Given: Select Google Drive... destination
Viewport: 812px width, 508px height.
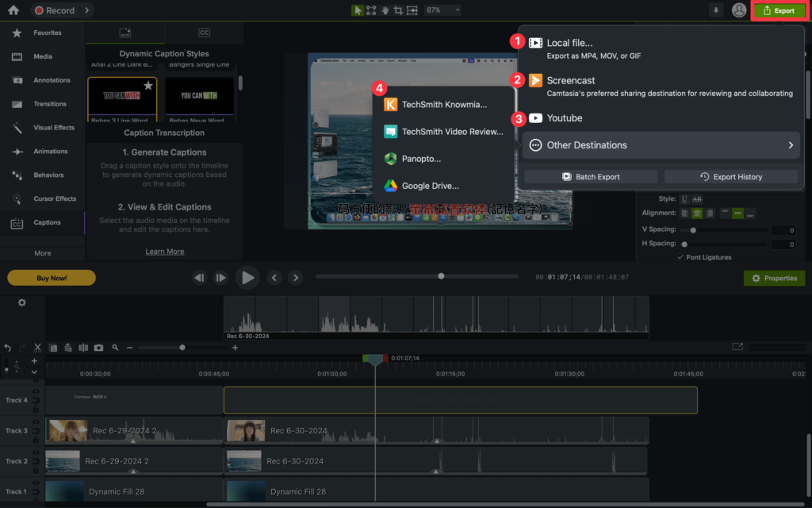Looking at the screenshot, I should pyautogui.click(x=444, y=186).
